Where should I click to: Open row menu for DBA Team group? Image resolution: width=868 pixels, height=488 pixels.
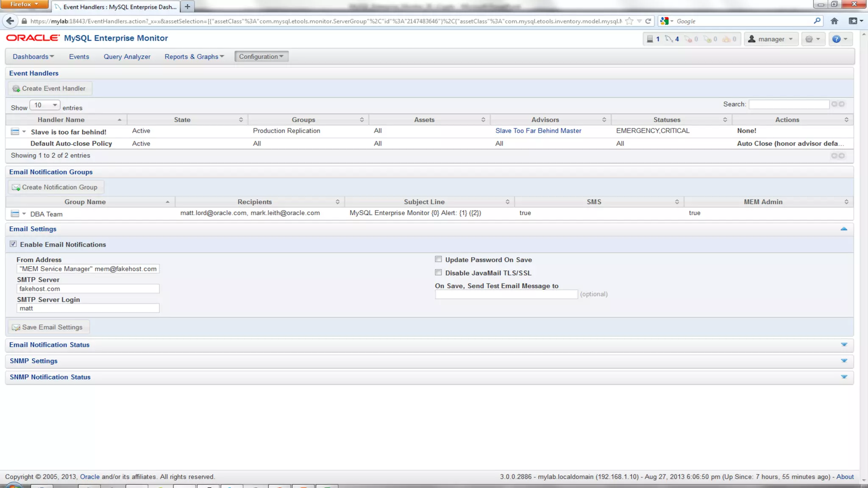pyautogui.click(x=18, y=214)
